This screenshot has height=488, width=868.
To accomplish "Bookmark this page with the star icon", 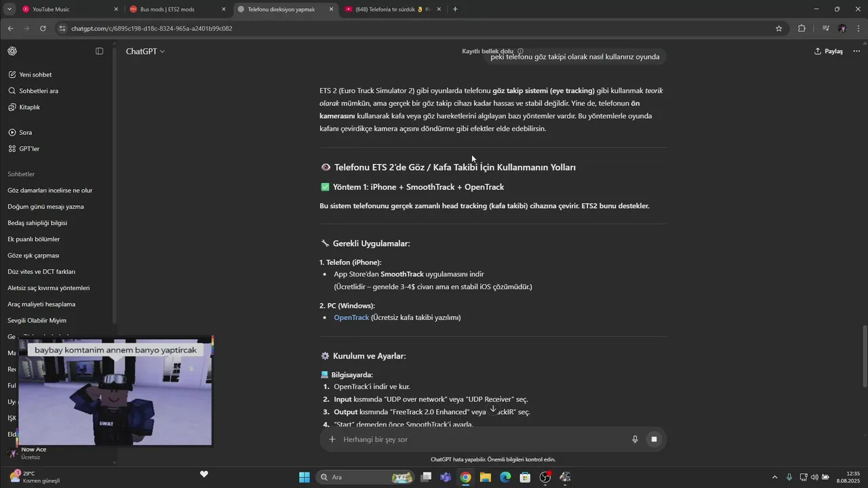I will click(779, 28).
